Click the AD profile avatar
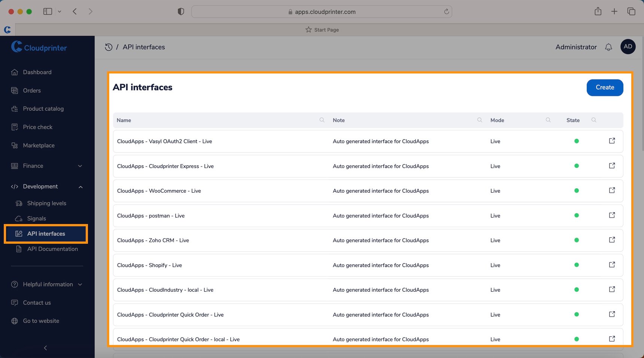The image size is (644, 358). pos(628,46)
